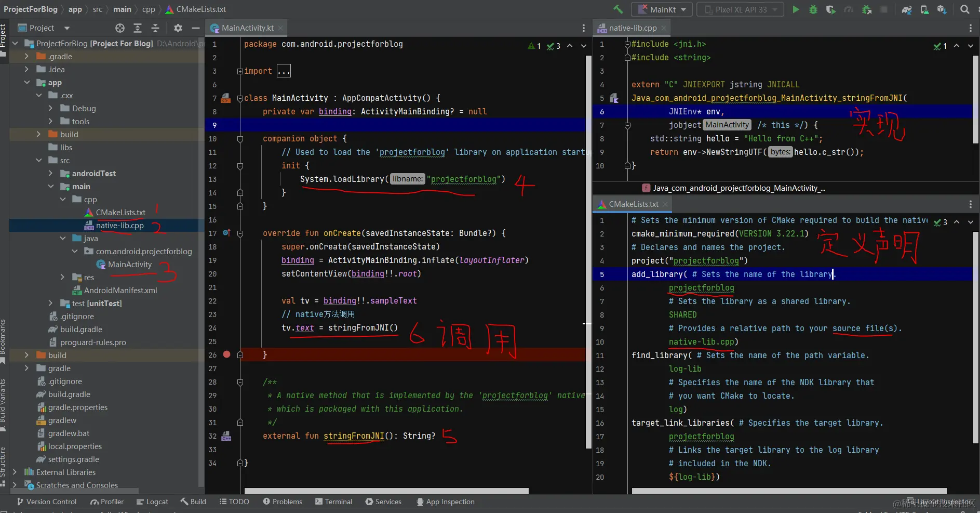The height and width of the screenshot is (513, 980).
Task: Open the Terminal tool window tab
Action: 333,502
